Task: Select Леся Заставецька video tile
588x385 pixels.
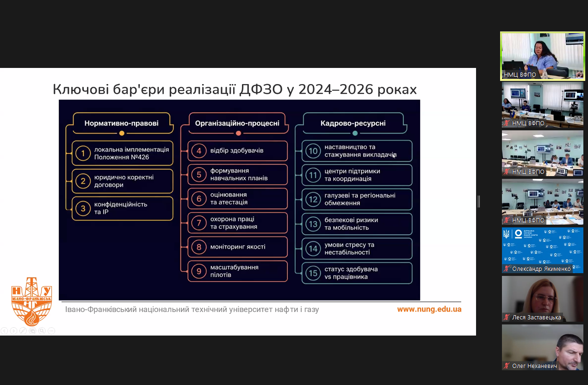Action: tap(543, 299)
